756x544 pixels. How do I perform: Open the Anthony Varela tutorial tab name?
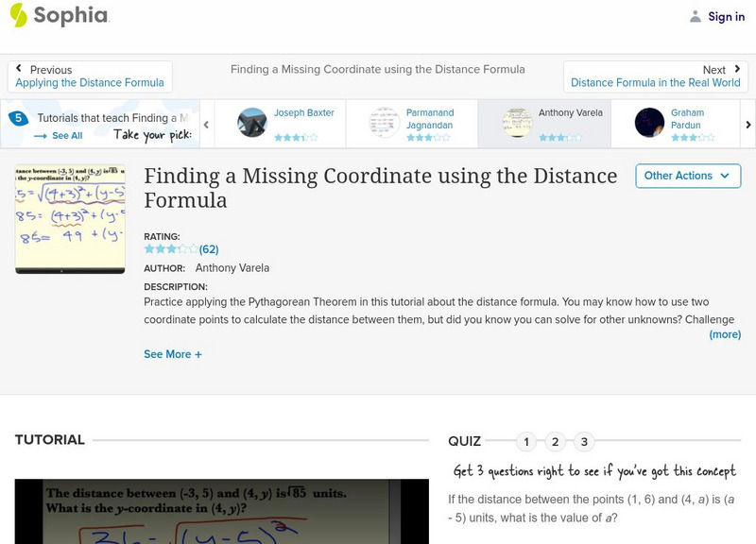click(x=571, y=112)
